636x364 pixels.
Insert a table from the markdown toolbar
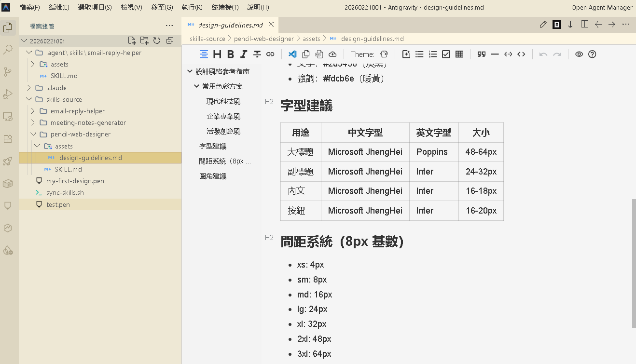tap(459, 54)
